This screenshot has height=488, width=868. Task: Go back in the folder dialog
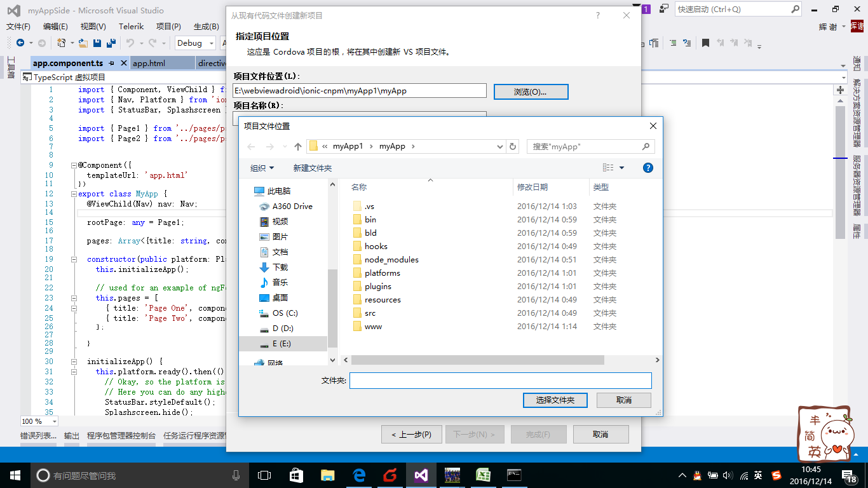click(x=251, y=147)
